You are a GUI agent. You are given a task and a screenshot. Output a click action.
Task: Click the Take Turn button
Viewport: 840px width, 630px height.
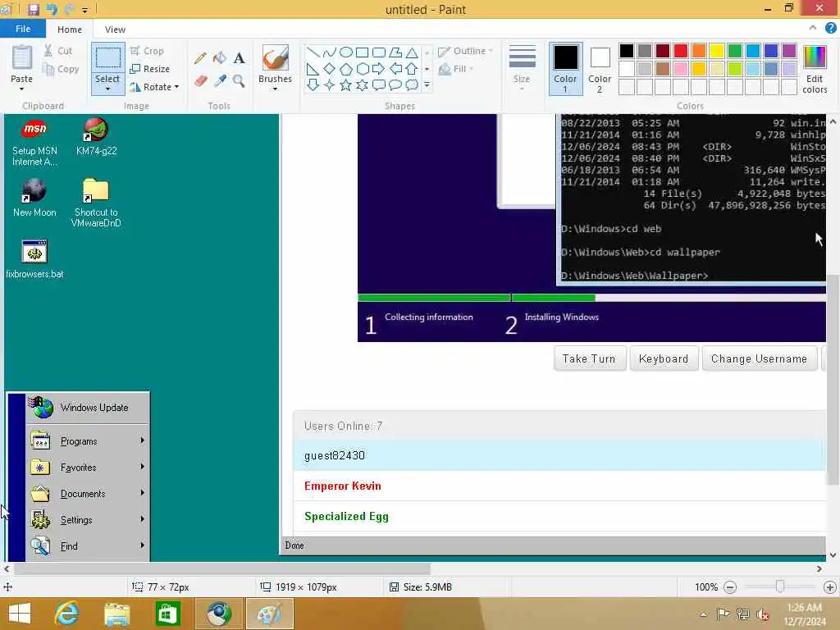(x=589, y=358)
